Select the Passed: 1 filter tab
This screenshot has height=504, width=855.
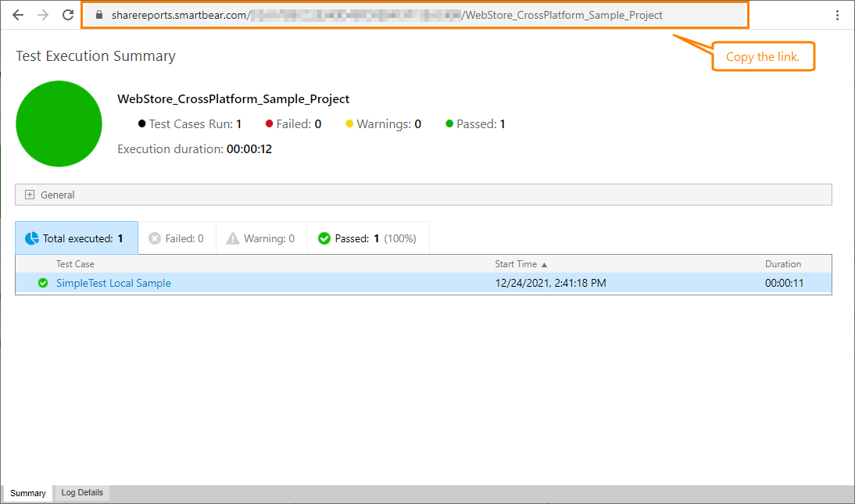coord(367,238)
